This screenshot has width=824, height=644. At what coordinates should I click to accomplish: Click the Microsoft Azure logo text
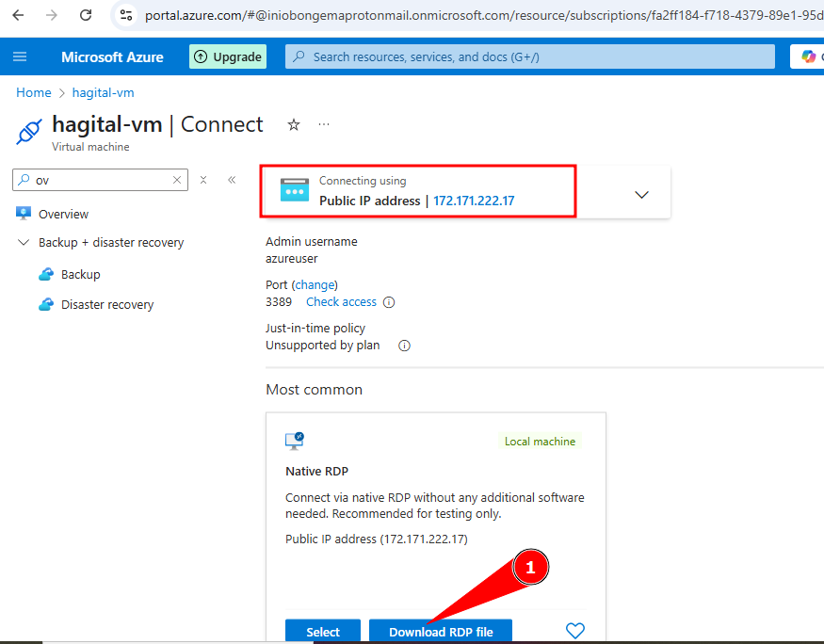[112, 56]
